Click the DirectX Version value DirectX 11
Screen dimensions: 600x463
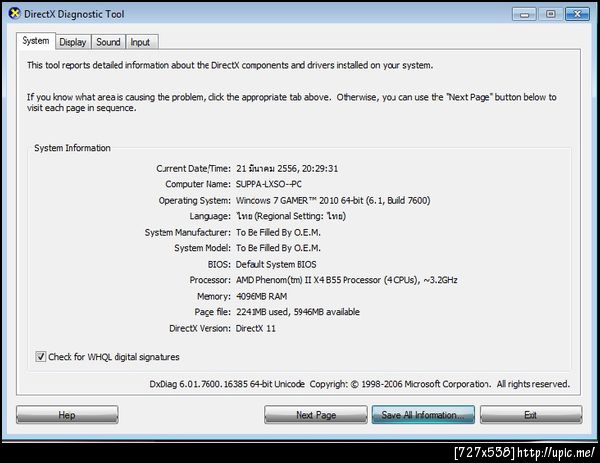click(x=256, y=328)
